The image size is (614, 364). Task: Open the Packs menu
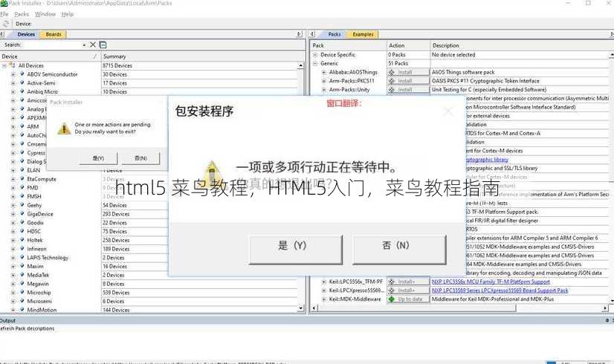click(22, 14)
